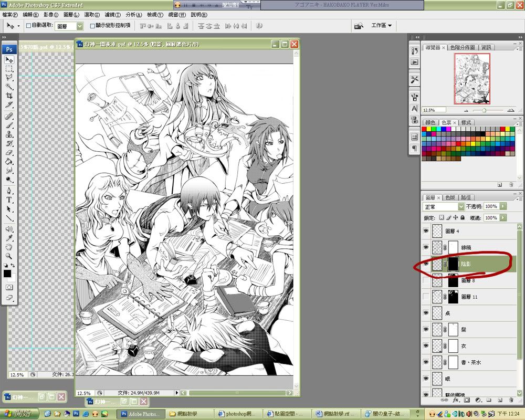
Task: Open the 貼圖空間 taskbar item
Action: [x=287, y=414]
